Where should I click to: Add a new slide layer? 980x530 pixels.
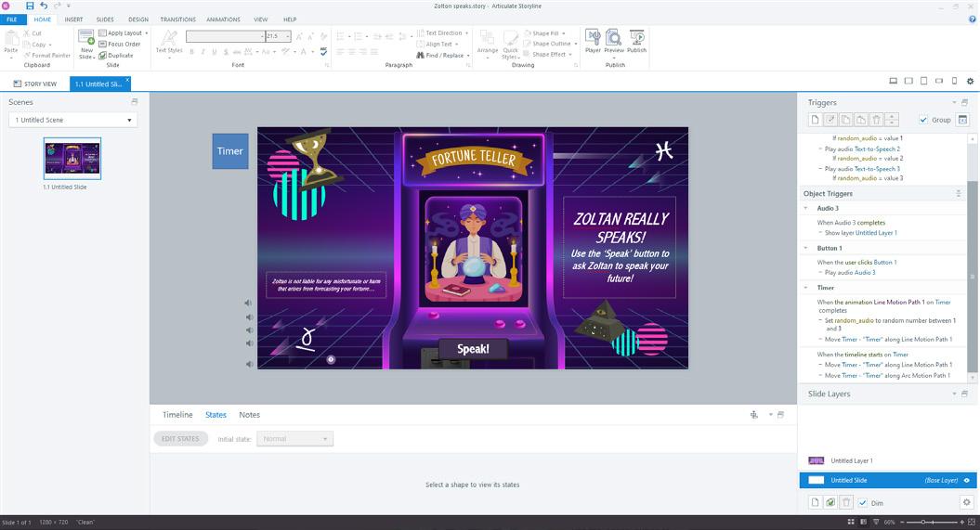[815, 502]
